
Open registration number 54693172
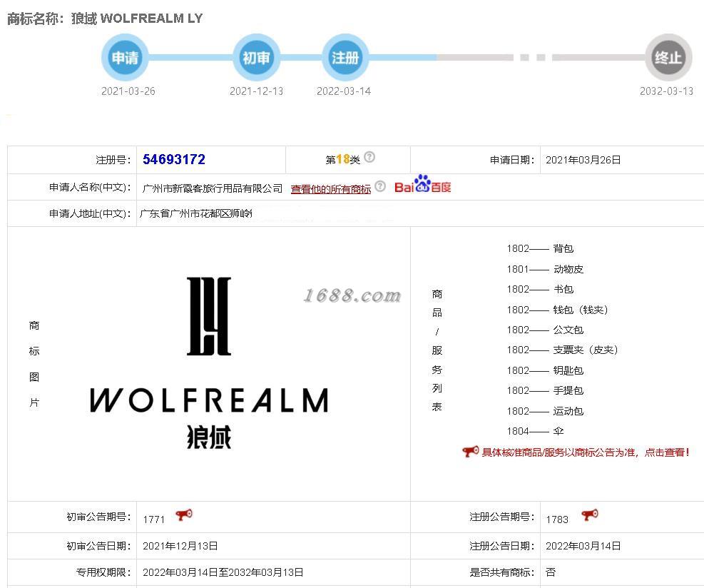click(174, 159)
